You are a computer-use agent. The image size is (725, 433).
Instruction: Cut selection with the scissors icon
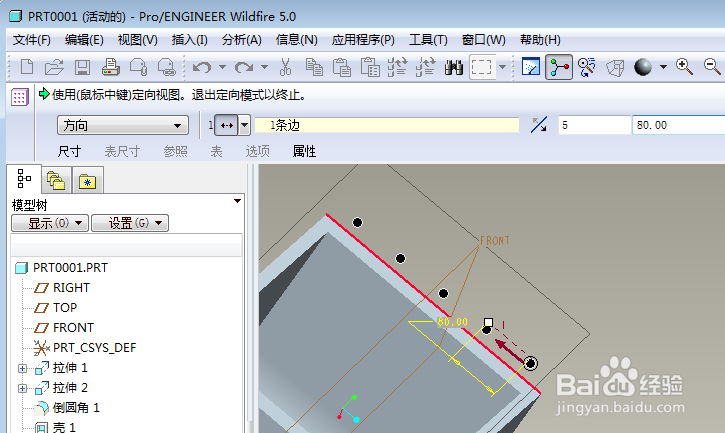coord(286,68)
